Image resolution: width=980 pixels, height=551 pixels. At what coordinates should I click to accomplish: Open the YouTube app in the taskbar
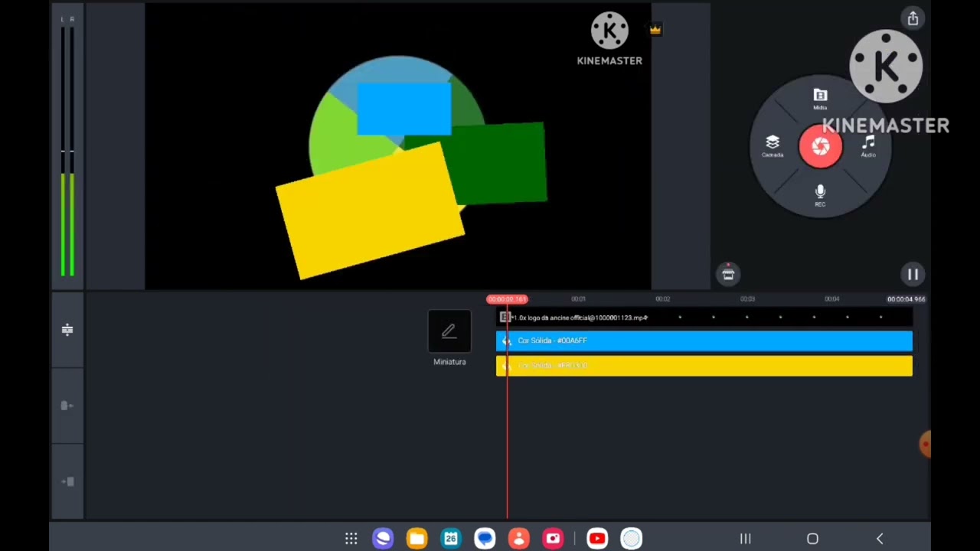[597, 539]
